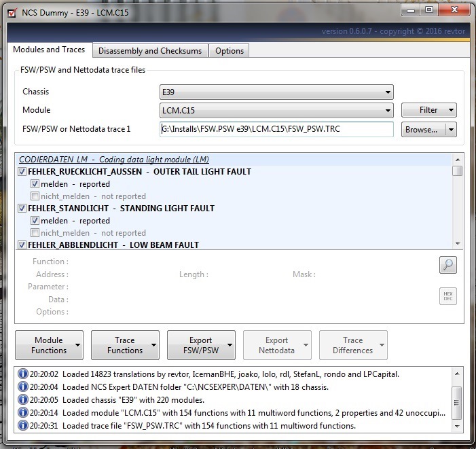Click the FSW/PSW trace file path field
The width and height of the screenshot is (476, 449).
[x=276, y=129]
